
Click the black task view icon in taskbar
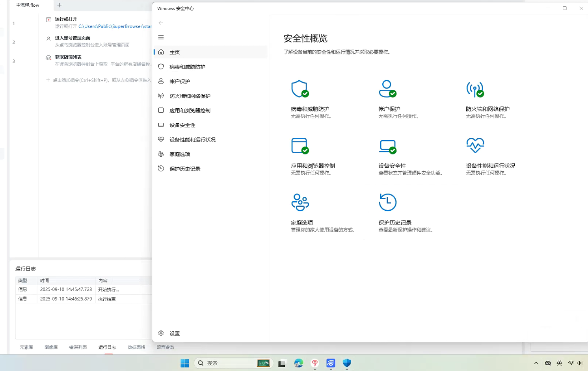coord(282,364)
